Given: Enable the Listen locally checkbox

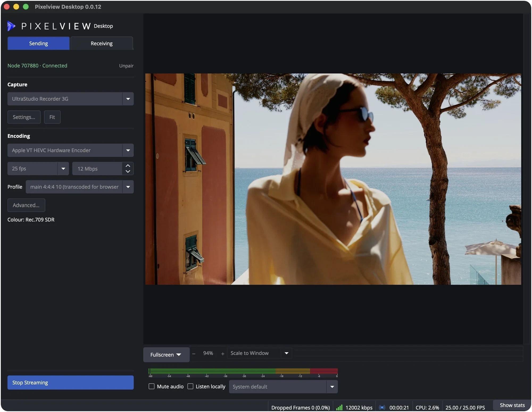Looking at the screenshot, I should pyautogui.click(x=190, y=386).
